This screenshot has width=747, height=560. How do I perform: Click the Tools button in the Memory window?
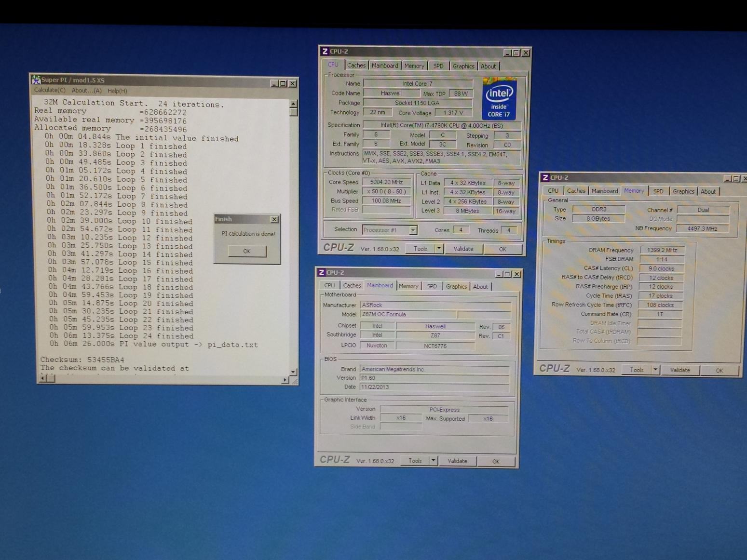tap(637, 370)
